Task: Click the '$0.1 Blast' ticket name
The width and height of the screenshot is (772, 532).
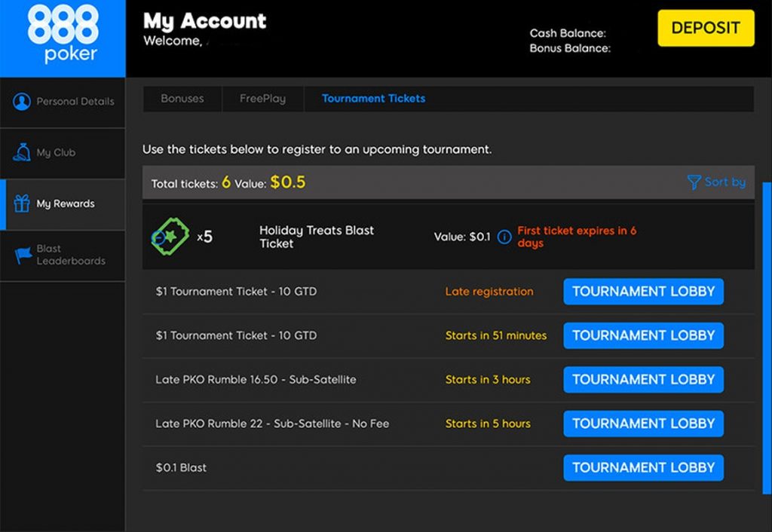Action: (181, 467)
